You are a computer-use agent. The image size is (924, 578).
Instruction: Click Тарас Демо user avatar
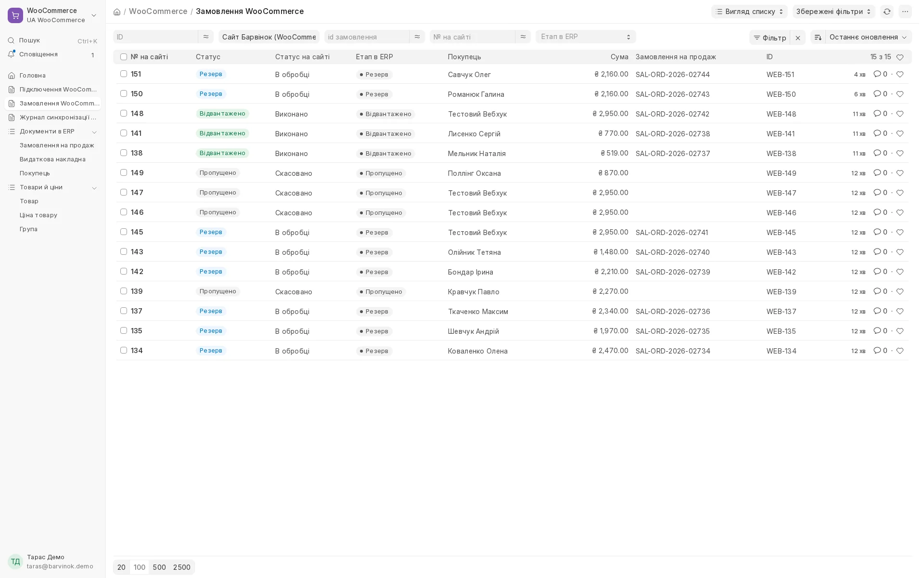[15, 562]
